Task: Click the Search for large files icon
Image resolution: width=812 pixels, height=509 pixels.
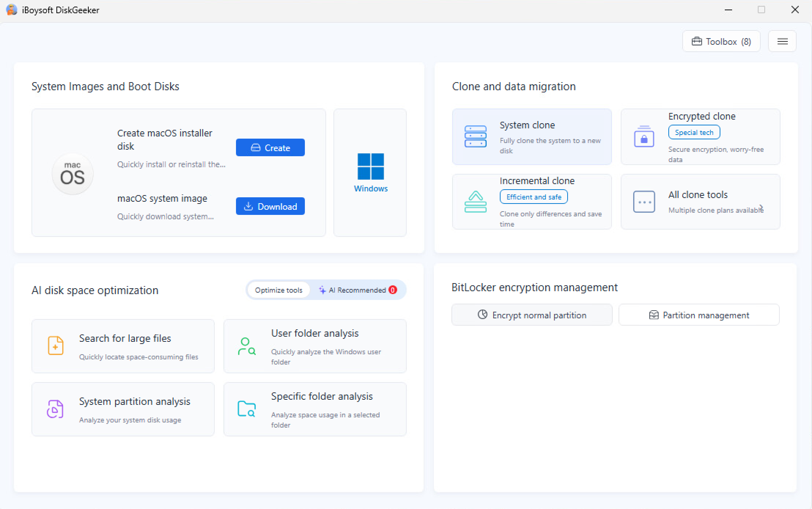Action: click(x=56, y=345)
